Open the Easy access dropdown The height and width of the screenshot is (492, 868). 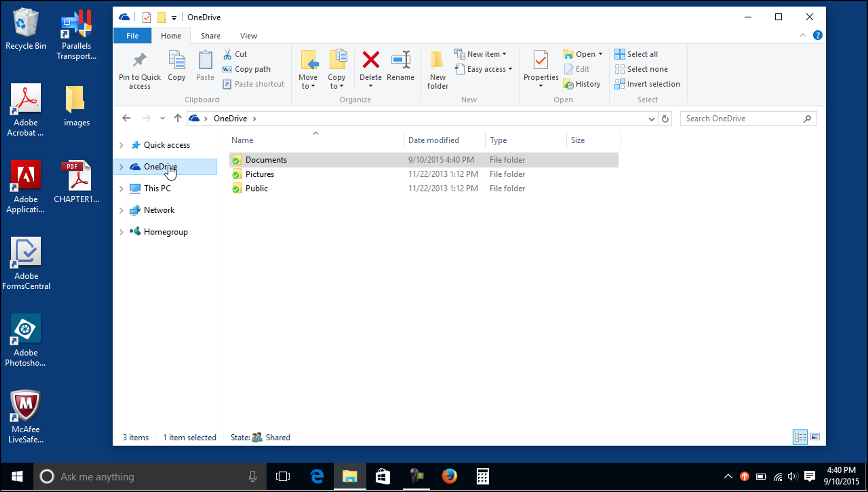483,69
